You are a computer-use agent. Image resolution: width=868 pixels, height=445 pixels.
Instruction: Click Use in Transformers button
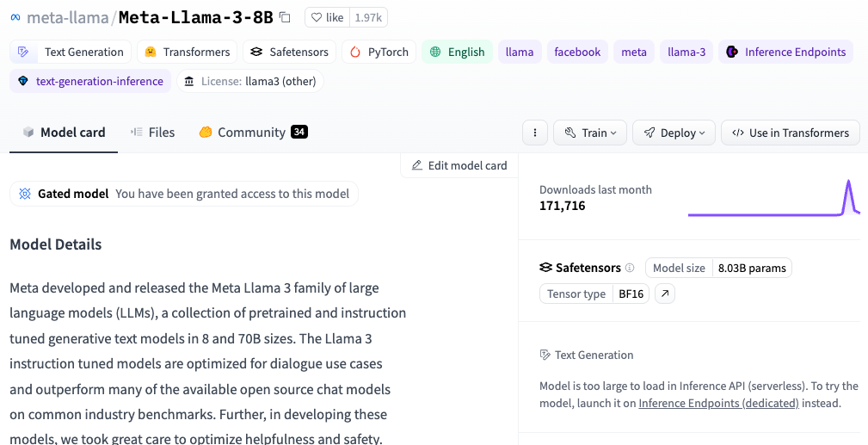tap(790, 133)
